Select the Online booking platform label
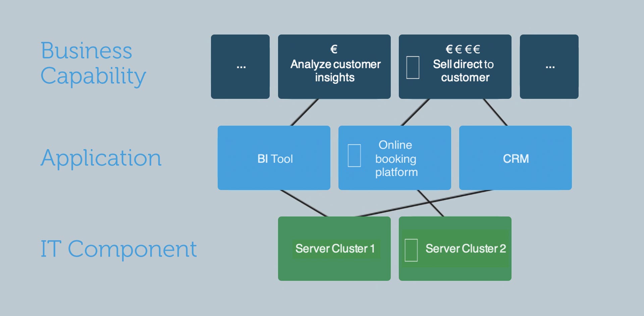 point(396,159)
